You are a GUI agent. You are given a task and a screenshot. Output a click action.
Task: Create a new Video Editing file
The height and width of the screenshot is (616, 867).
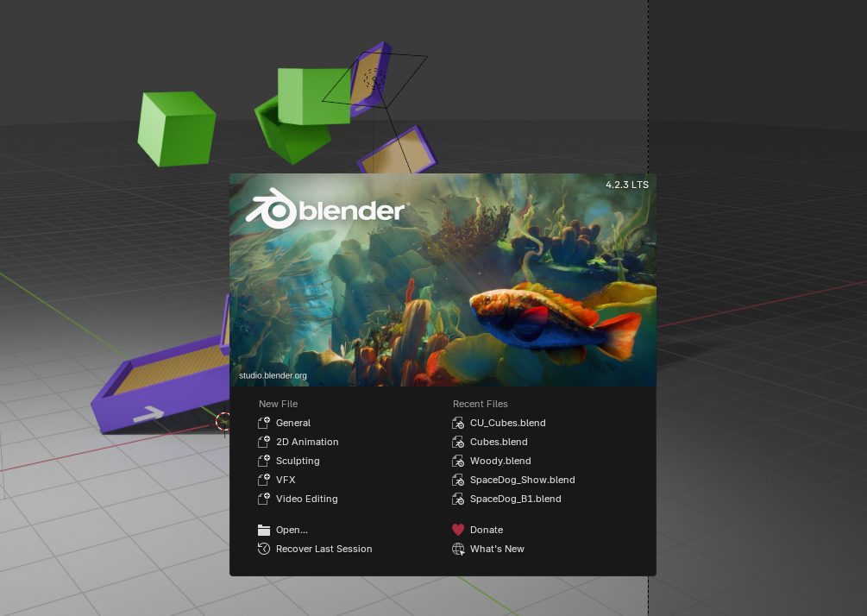306,499
